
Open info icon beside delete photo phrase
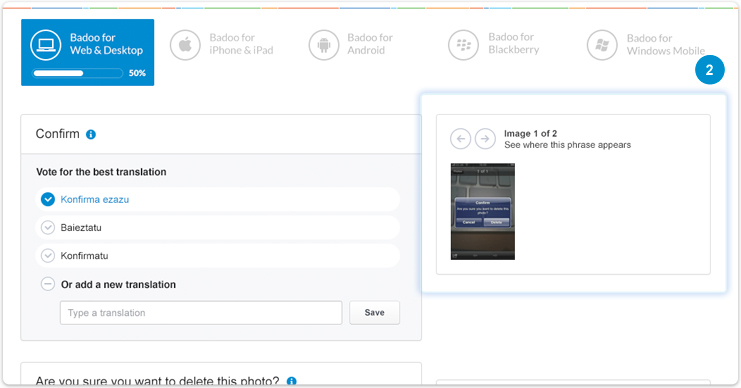click(x=292, y=381)
